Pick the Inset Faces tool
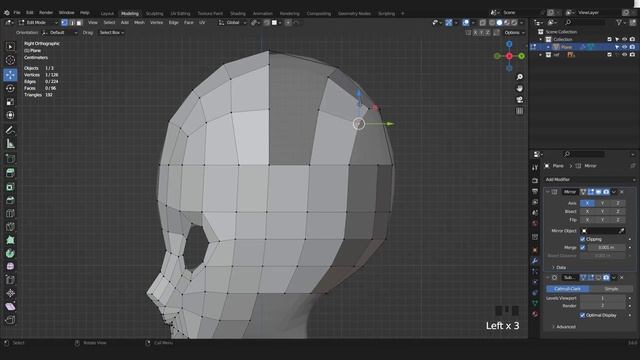This screenshot has width=640, height=360. [10, 187]
